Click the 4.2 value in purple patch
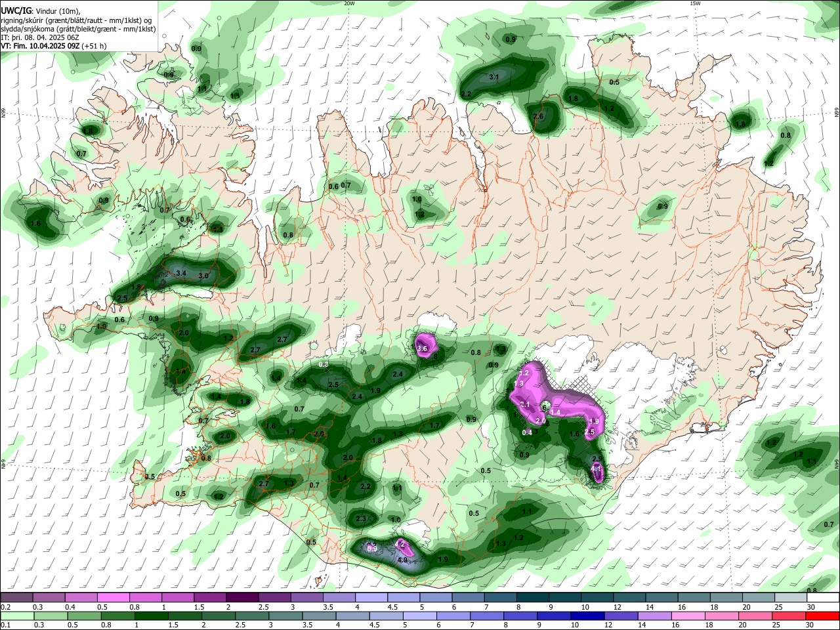 [x=400, y=544]
